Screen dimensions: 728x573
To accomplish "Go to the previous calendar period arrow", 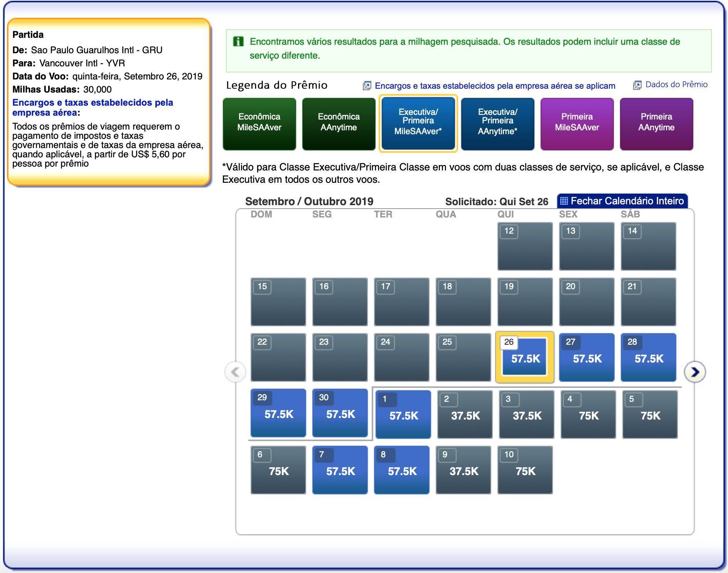I will click(235, 372).
